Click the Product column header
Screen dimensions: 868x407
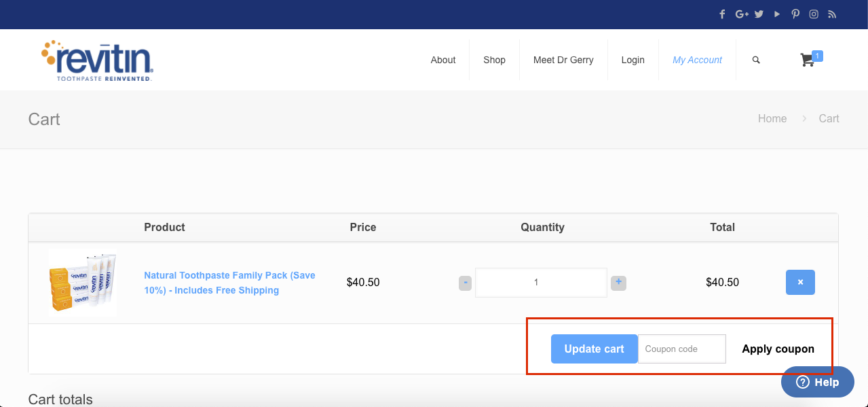pos(164,227)
